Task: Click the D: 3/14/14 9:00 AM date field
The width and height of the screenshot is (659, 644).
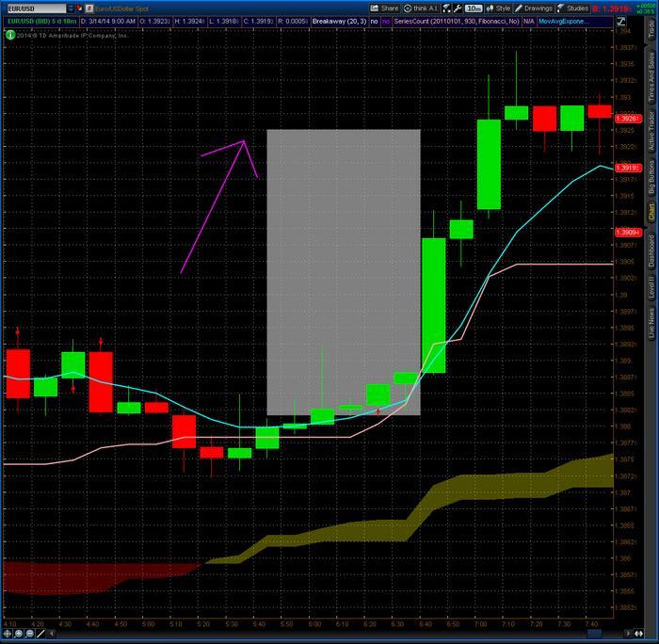Action: (108, 22)
